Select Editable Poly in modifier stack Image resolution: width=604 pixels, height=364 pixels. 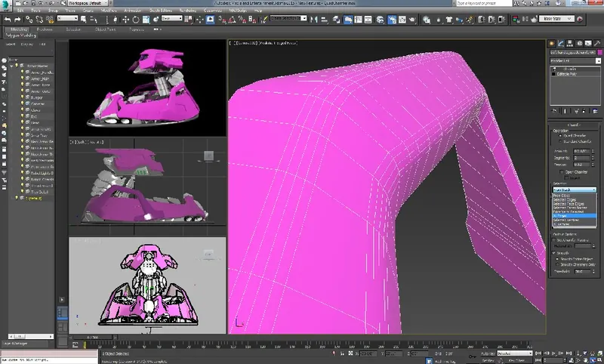coord(567,74)
